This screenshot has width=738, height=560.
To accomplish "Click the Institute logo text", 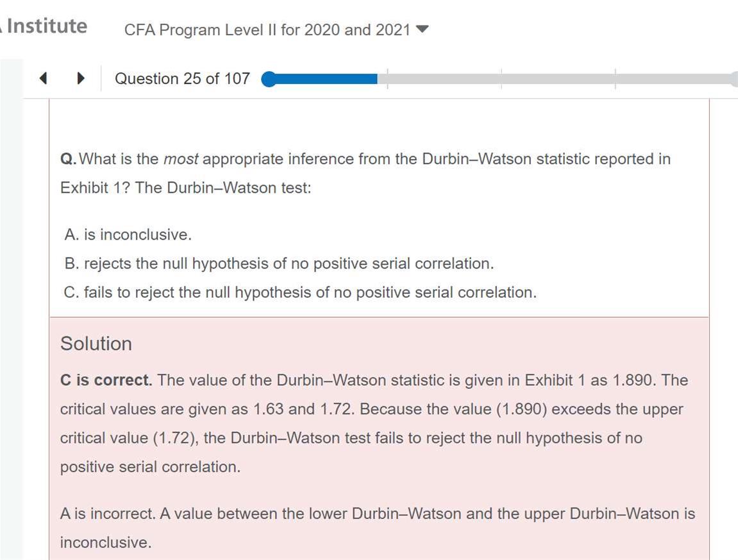I will pos(46,26).
